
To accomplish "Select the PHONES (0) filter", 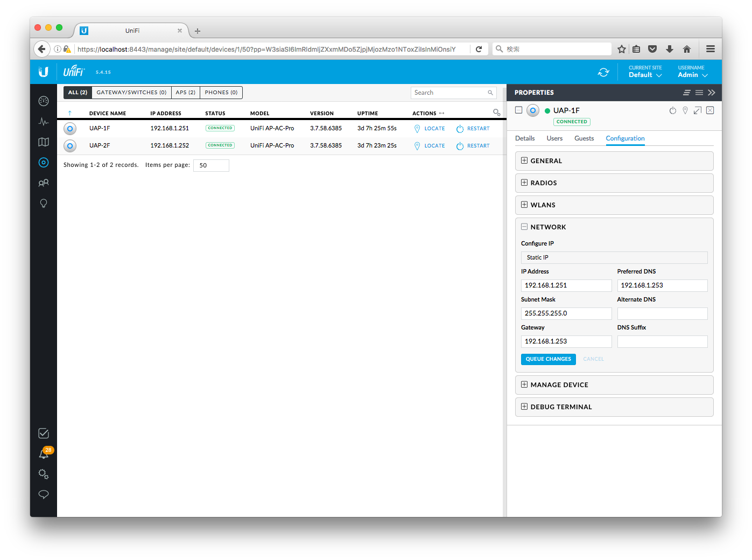I will pyautogui.click(x=221, y=93).
